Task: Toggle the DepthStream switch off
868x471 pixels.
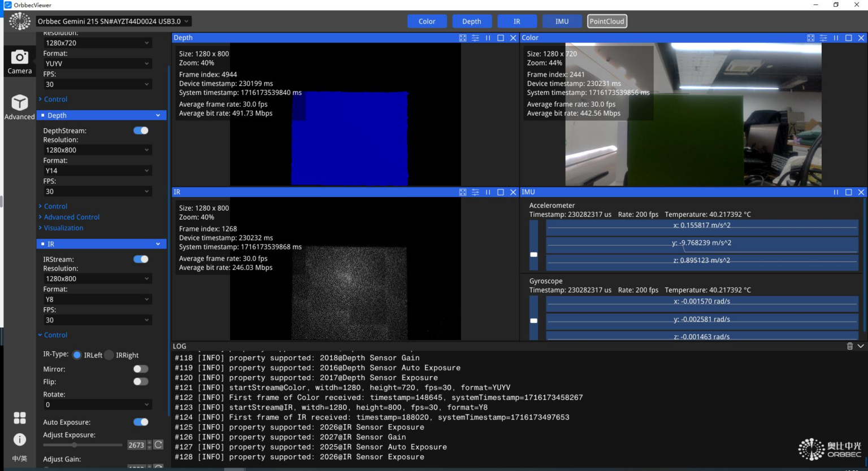Action: point(141,130)
